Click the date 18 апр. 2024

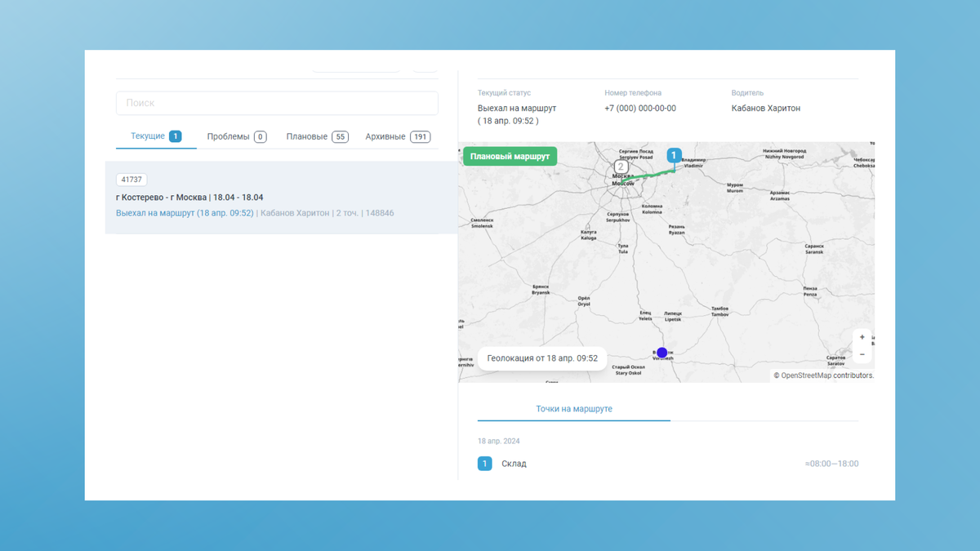499,442
